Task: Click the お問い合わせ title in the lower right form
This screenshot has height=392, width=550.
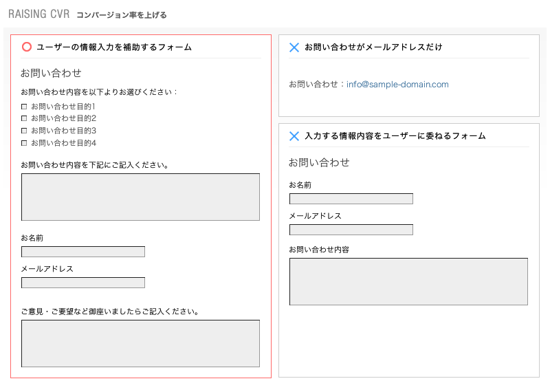Action: (319, 162)
